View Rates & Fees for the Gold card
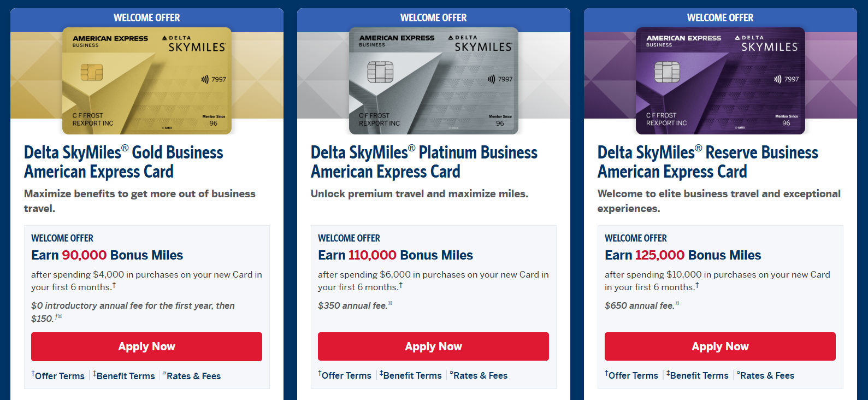Viewport: 868px width, 400px height. (x=193, y=376)
